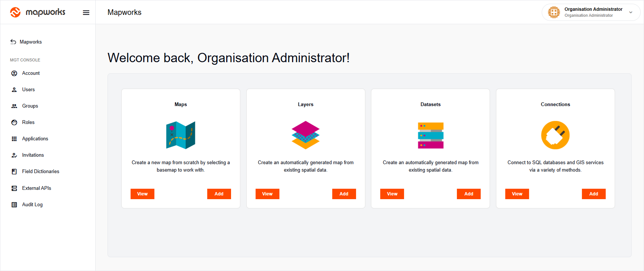The image size is (644, 271).
Task: Click the Mapworks logo
Action: pos(38,12)
